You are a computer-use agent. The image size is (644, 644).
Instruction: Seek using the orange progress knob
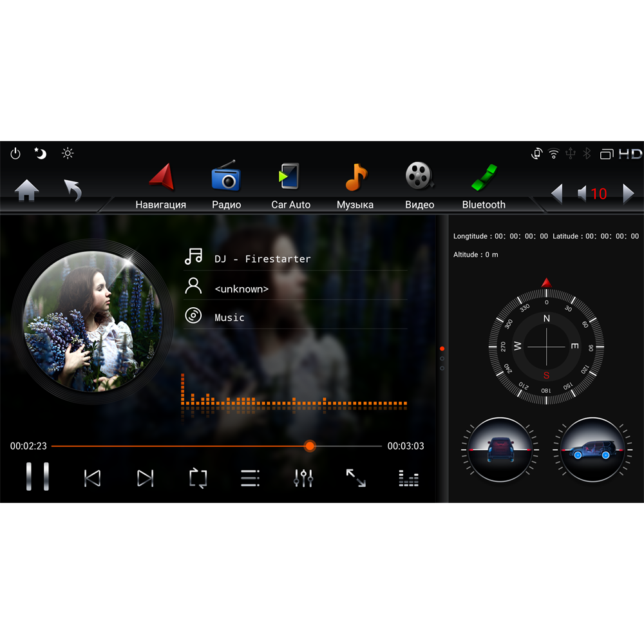pos(310,446)
